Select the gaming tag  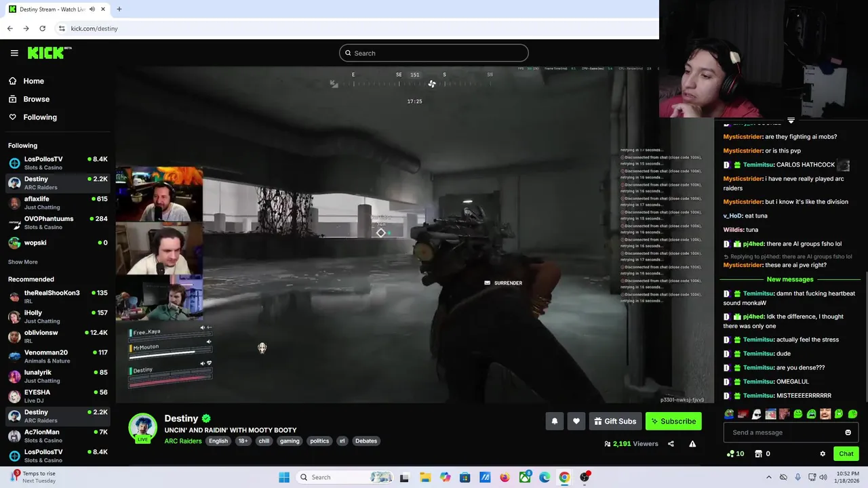(x=290, y=441)
